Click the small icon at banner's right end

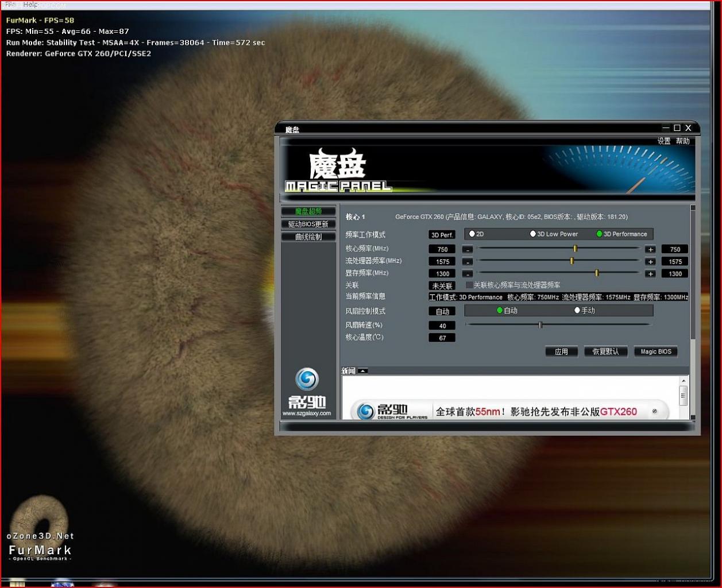click(655, 411)
